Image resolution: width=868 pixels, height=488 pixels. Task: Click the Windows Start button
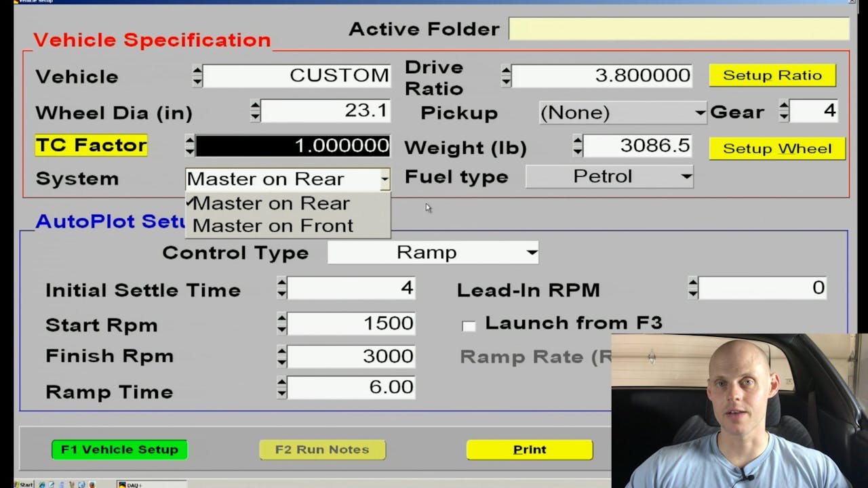[24, 484]
